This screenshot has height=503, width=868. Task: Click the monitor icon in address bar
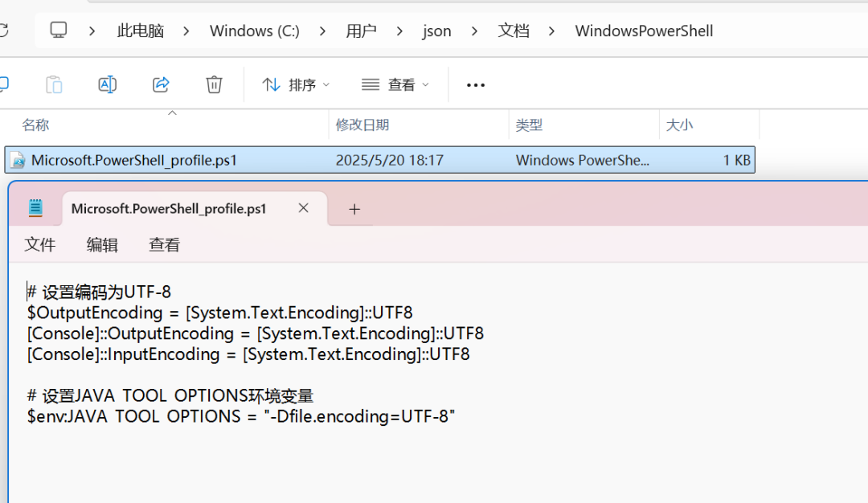click(x=59, y=31)
